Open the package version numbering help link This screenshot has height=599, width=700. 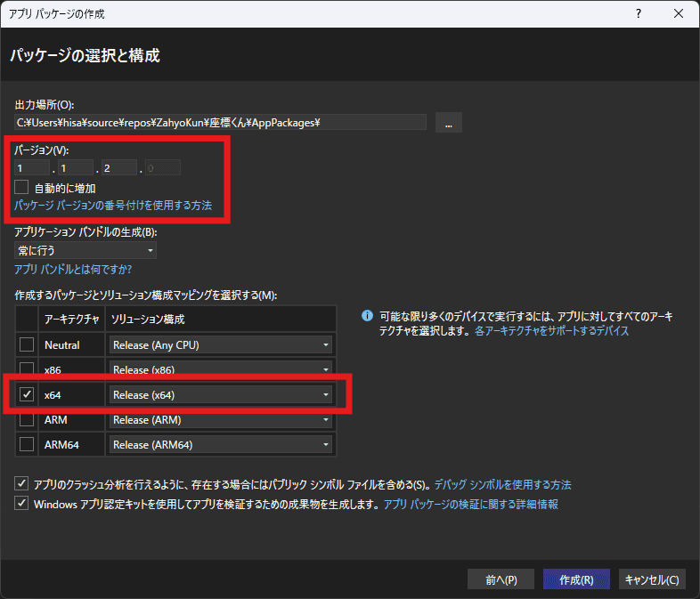pyautogui.click(x=113, y=206)
